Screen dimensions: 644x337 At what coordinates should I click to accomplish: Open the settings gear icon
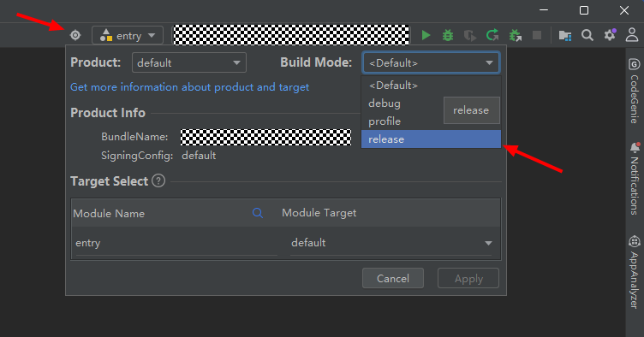(610, 35)
